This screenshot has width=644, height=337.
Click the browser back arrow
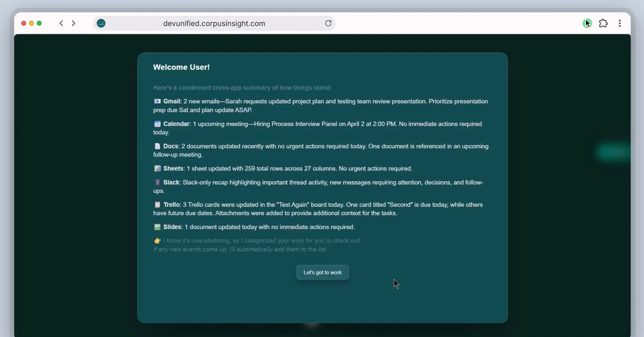tap(61, 23)
